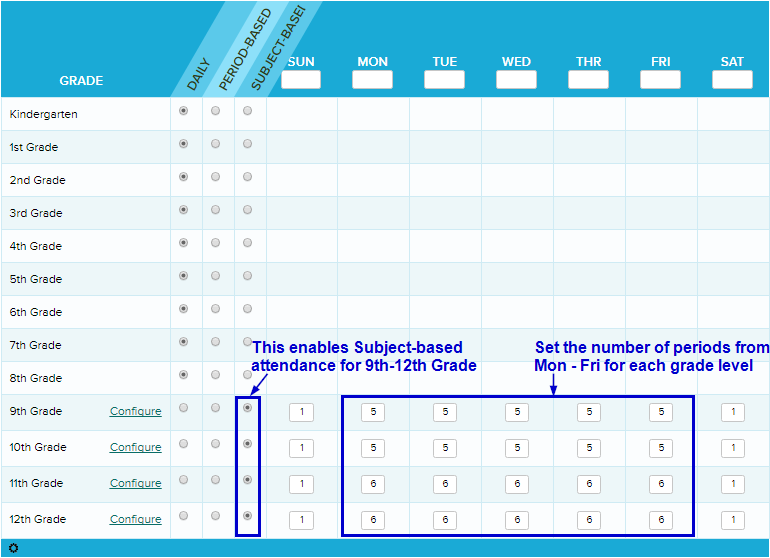The image size is (770, 558).
Task: Select Daily radio for 1st Grade
Action: (184, 143)
